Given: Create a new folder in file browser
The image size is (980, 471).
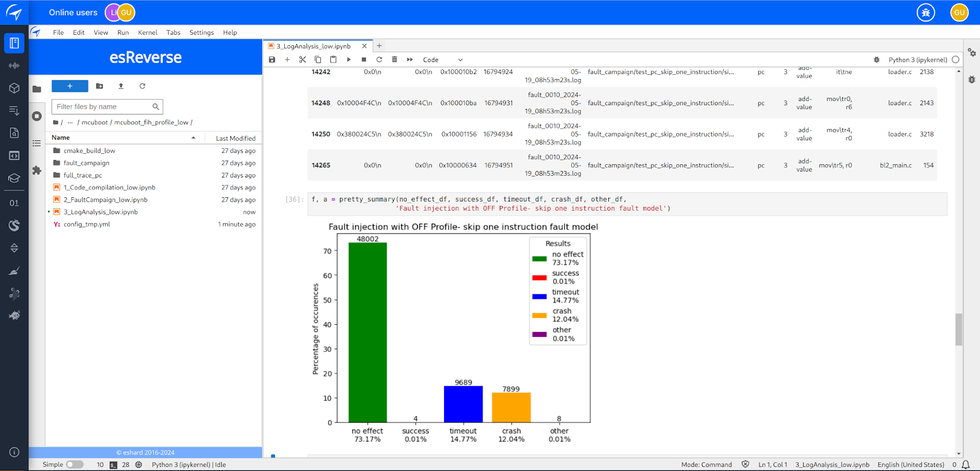Looking at the screenshot, I should [100, 86].
